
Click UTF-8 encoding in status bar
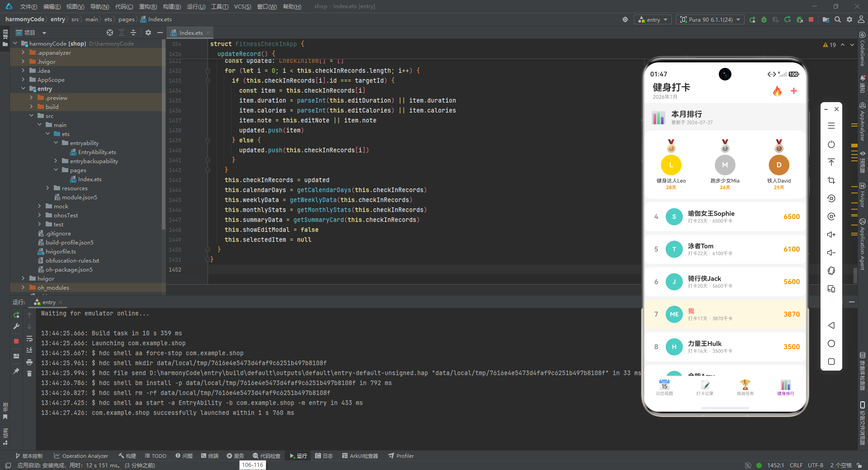[816, 465]
